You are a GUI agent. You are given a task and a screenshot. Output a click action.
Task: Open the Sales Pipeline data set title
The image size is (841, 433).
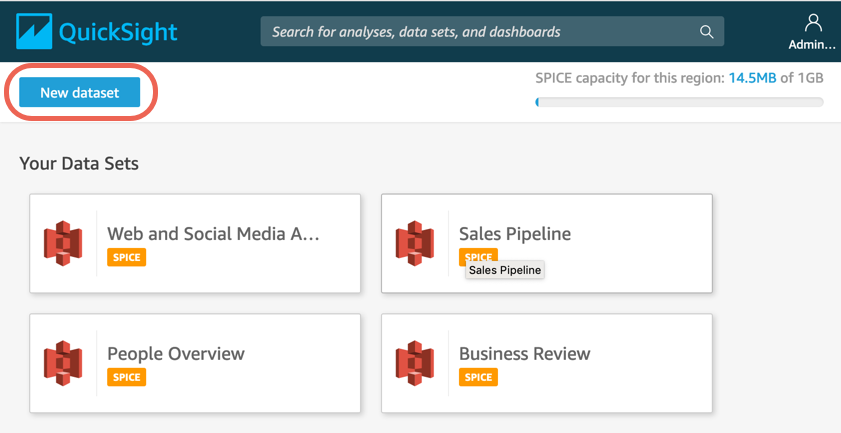pos(514,234)
